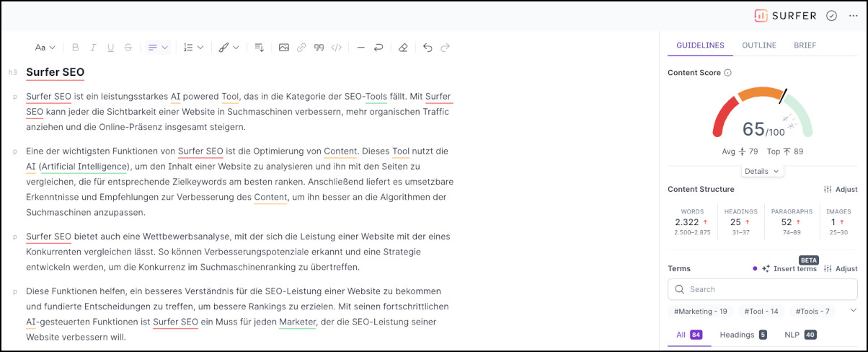Click the Words 2.322 statistic

pos(692,221)
